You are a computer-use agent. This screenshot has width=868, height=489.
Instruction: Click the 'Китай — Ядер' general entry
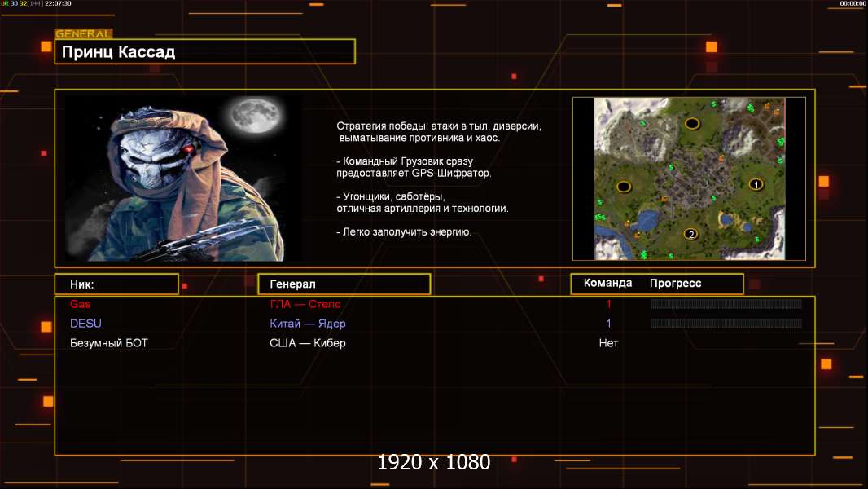pyautogui.click(x=308, y=324)
